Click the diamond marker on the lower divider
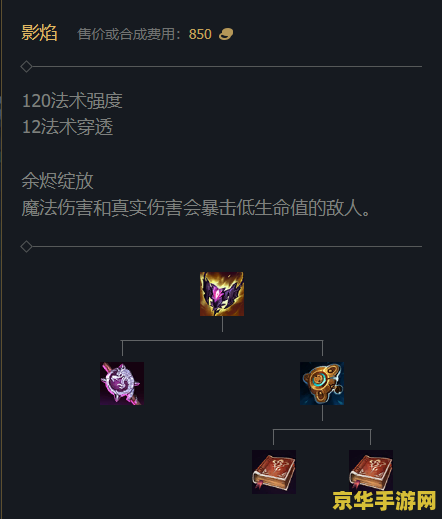 26,247
